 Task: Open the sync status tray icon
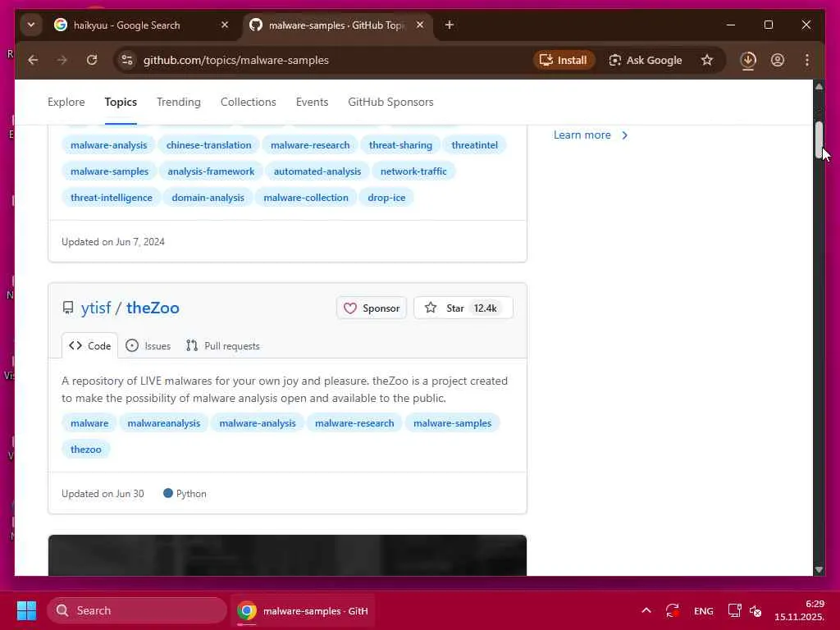(x=673, y=610)
